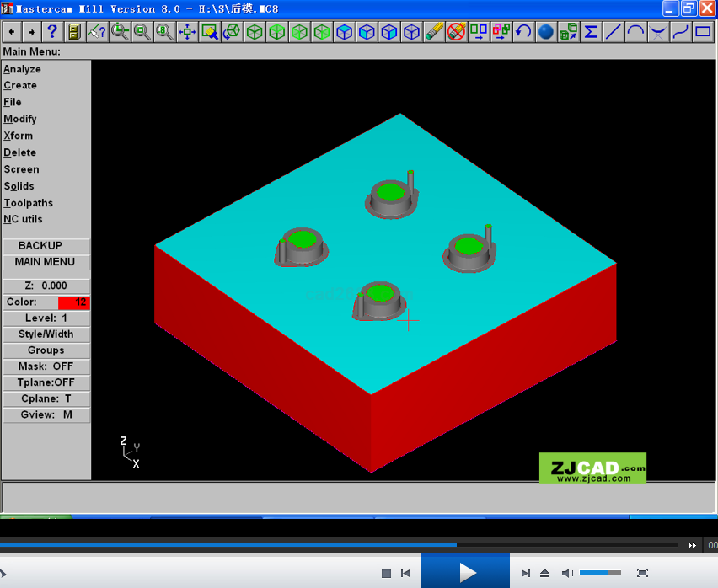Mute the video player volume
Image resolution: width=718 pixels, height=588 pixels.
(x=567, y=573)
